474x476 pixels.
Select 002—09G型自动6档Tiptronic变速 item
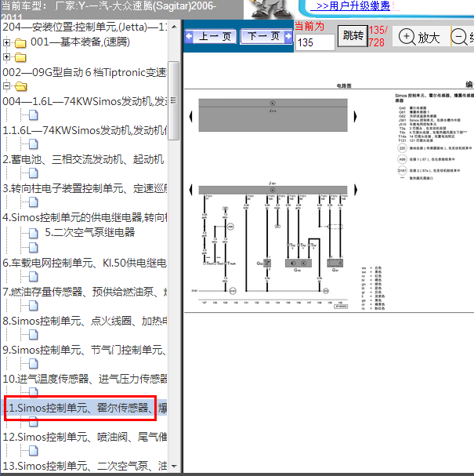[x=85, y=72]
